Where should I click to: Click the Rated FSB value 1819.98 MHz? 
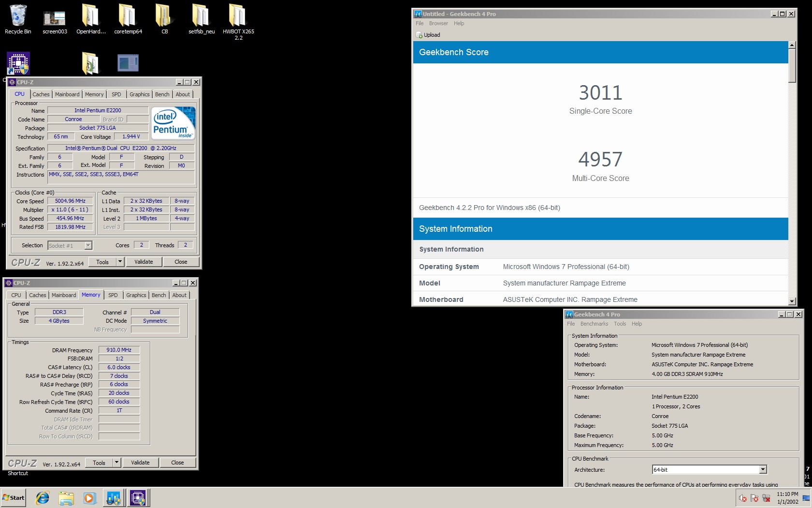[x=70, y=227]
